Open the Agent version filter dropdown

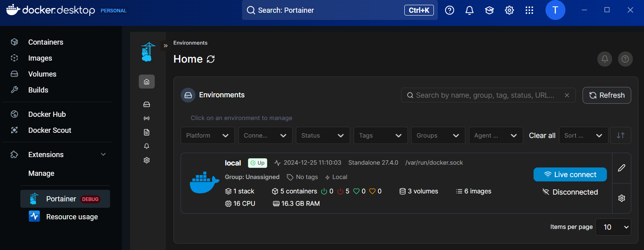pos(496,136)
